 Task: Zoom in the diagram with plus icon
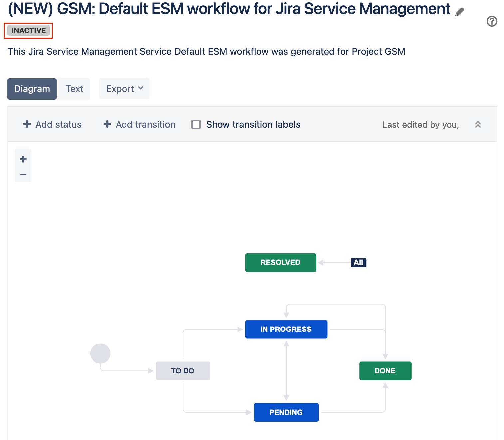pos(23,159)
